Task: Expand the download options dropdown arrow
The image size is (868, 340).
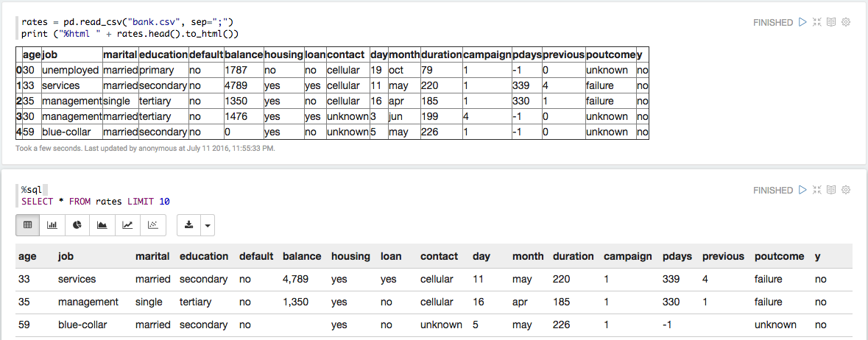Action: pos(208,224)
